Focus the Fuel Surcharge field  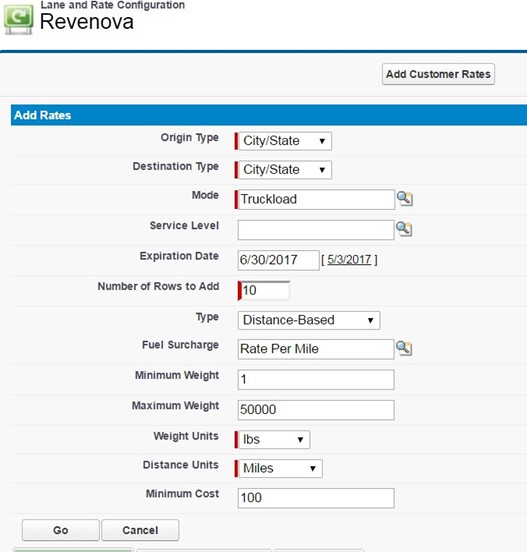point(316,349)
